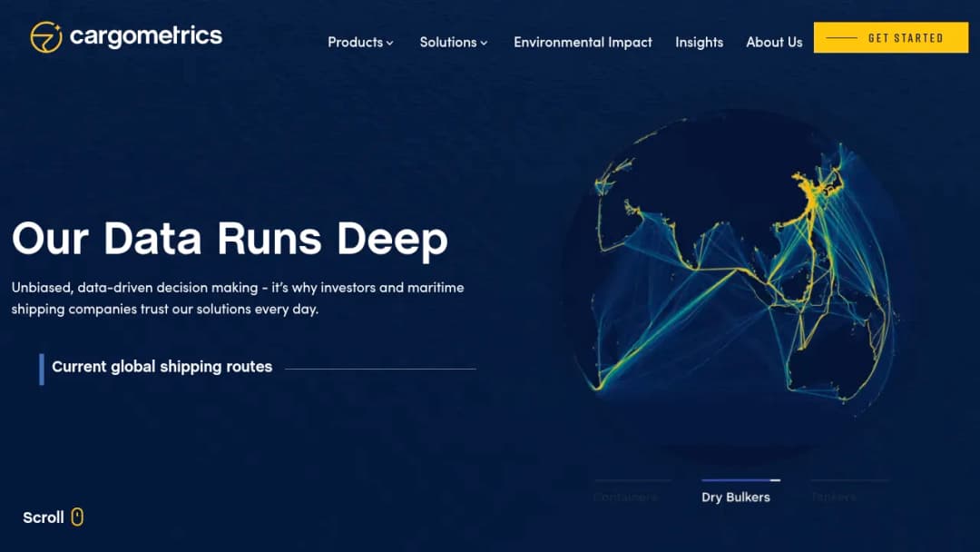Click the Dry Bulkers progress bar
This screenshot has width=980, height=552.
point(740,480)
